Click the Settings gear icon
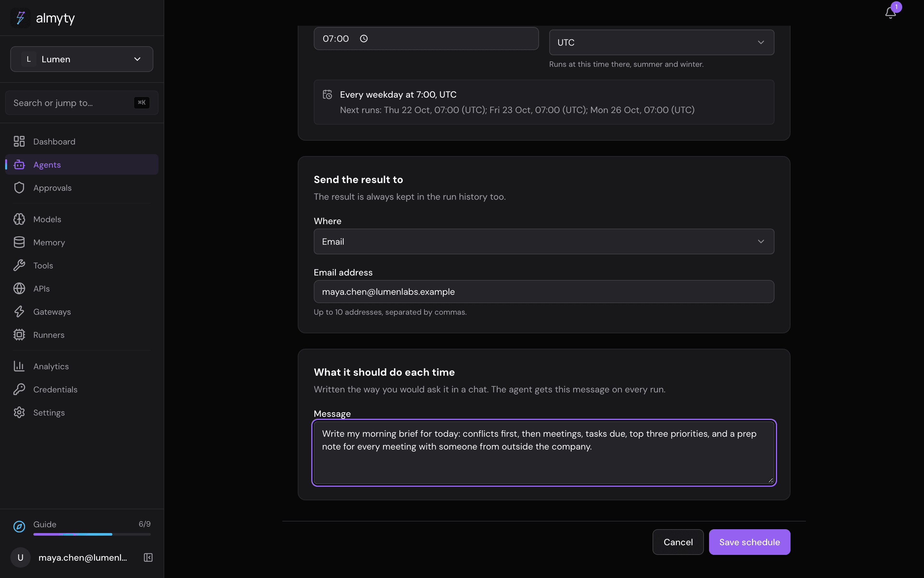 tap(19, 413)
